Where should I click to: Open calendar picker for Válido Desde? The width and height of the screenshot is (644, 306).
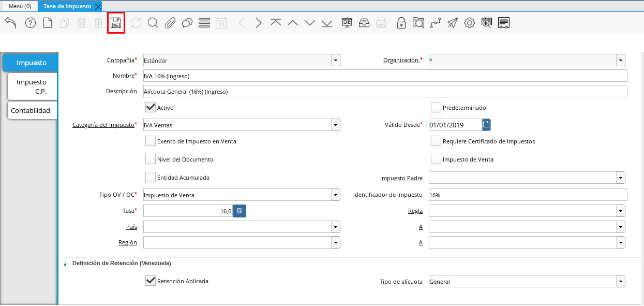(x=486, y=124)
